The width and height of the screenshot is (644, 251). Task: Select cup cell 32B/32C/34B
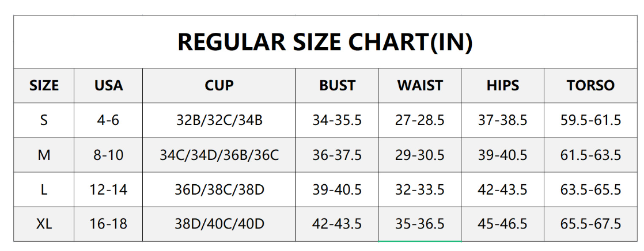pyautogui.click(x=219, y=120)
